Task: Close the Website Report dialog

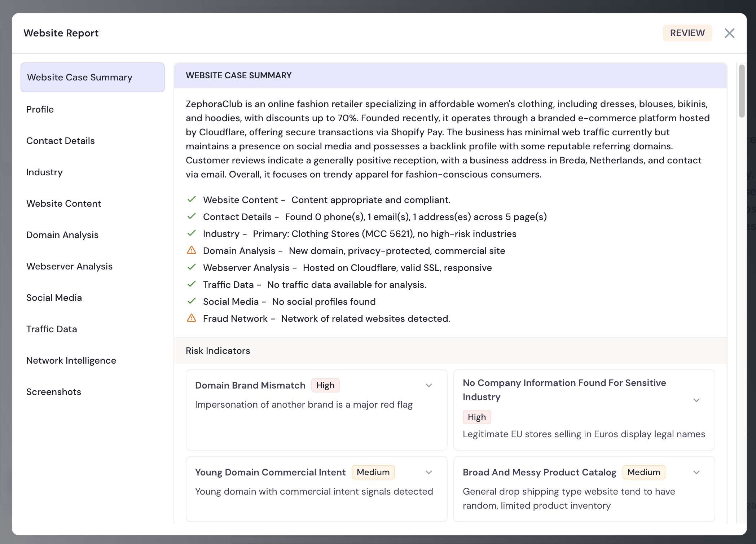Action: pyautogui.click(x=729, y=33)
